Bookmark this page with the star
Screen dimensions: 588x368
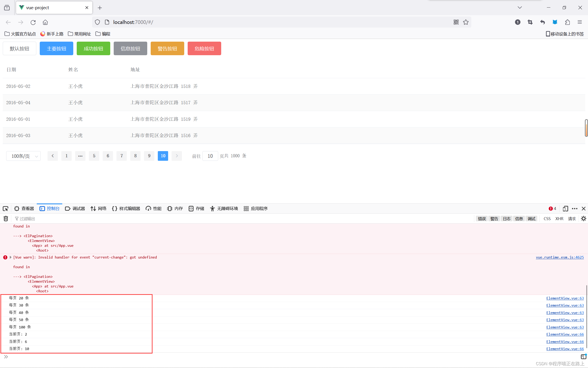[466, 22]
